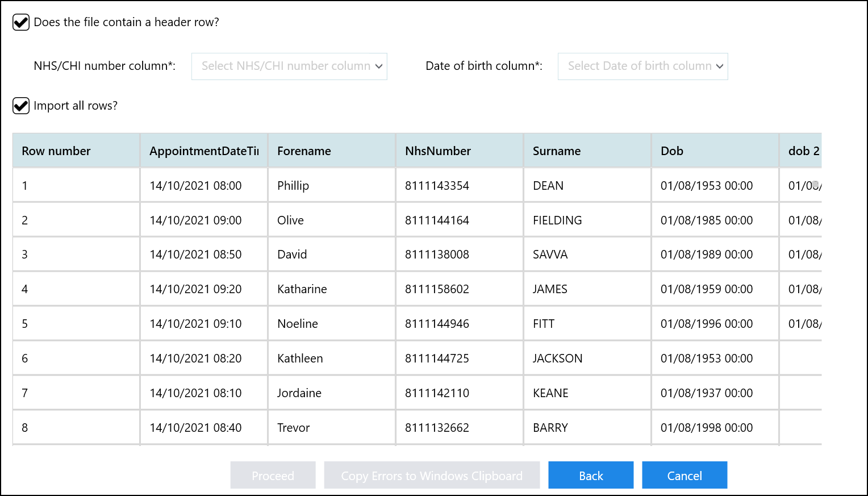
Task: Click the surname cell FIELDING
Action: (x=557, y=220)
